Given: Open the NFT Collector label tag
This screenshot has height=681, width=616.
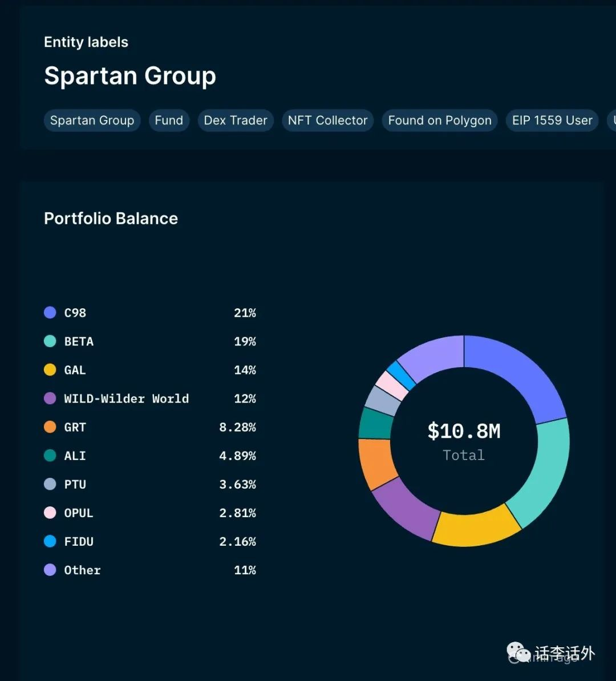Looking at the screenshot, I should (328, 120).
